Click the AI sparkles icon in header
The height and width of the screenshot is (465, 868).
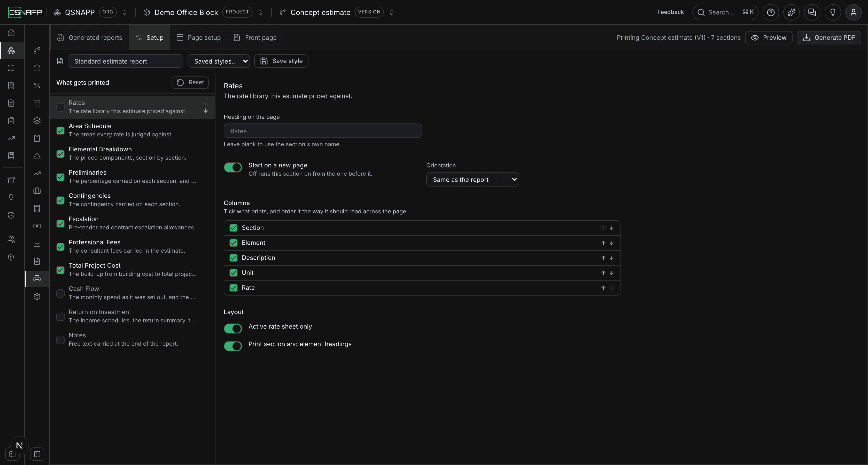(791, 12)
